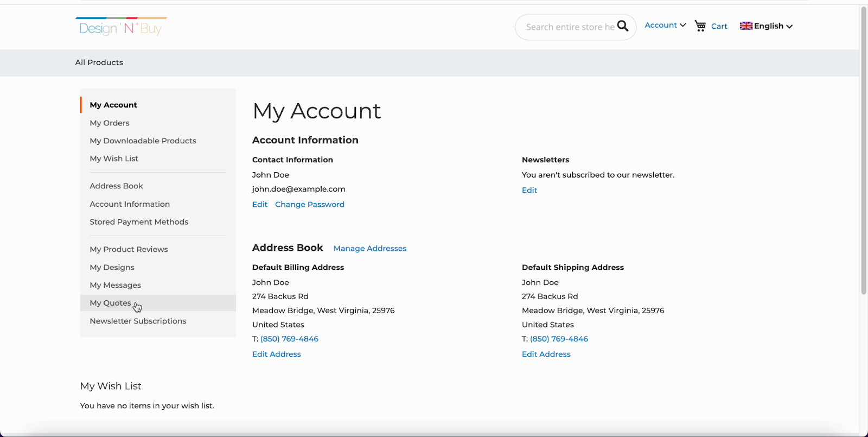868x437 pixels.
Task: Click the UK flag language icon
Action: [x=746, y=26]
